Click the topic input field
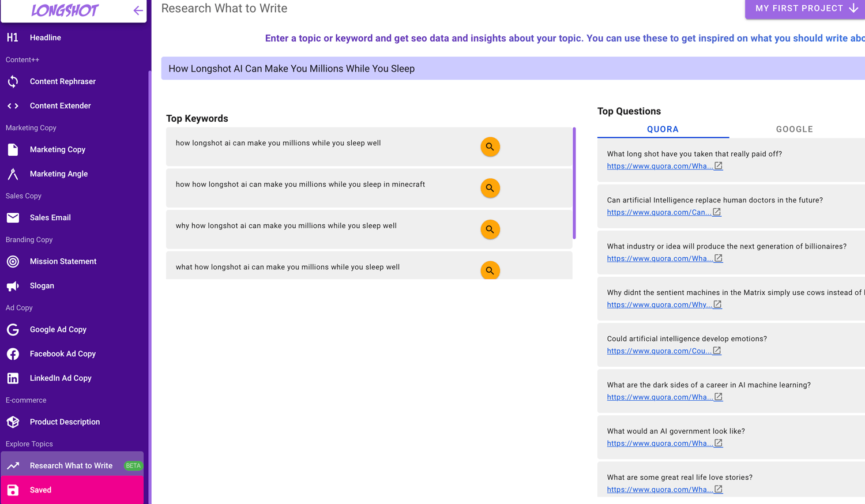The width and height of the screenshot is (865, 504). [x=513, y=69]
